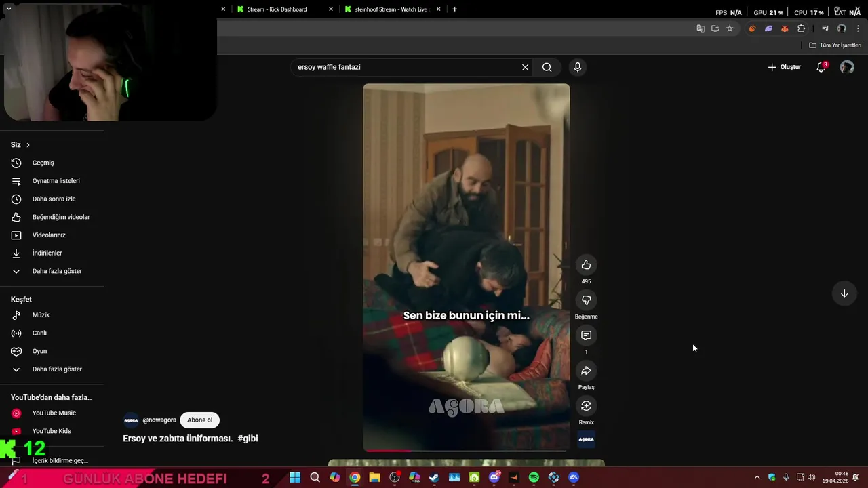Open a new browser tab
The width and height of the screenshot is (868, 488).
tap(454, 9)
